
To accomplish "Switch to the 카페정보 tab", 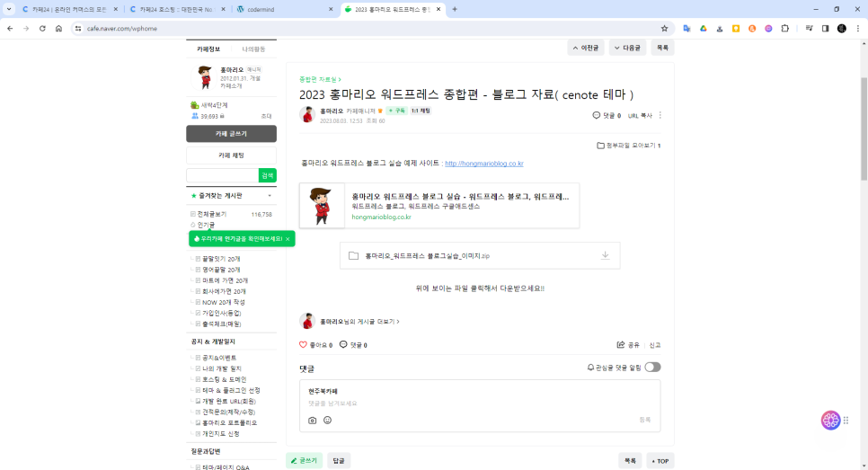I will [x=208, y=49].
